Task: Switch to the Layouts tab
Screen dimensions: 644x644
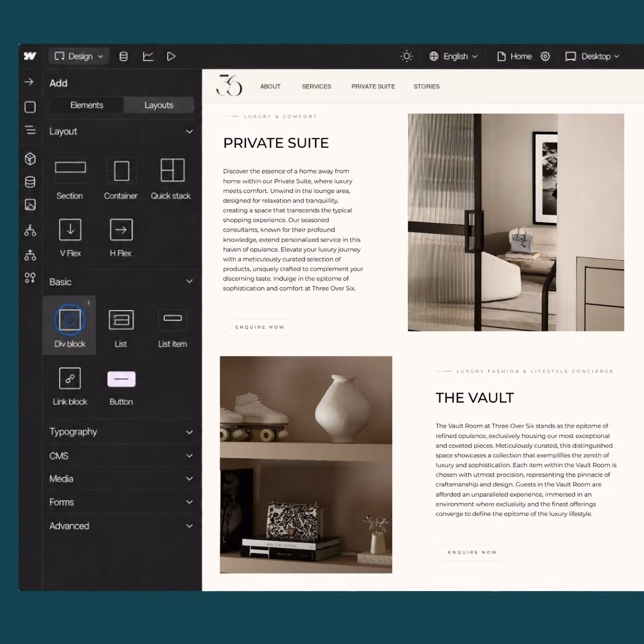Action: click(x=159, y=105)
